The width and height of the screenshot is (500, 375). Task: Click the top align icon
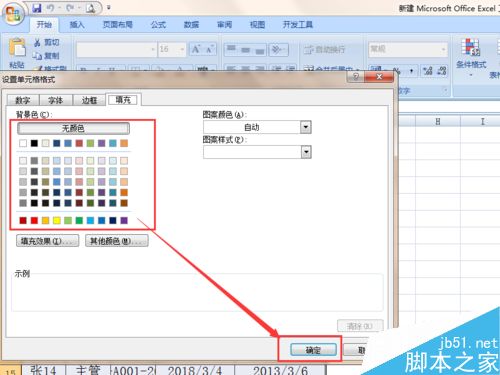[231, 49]
